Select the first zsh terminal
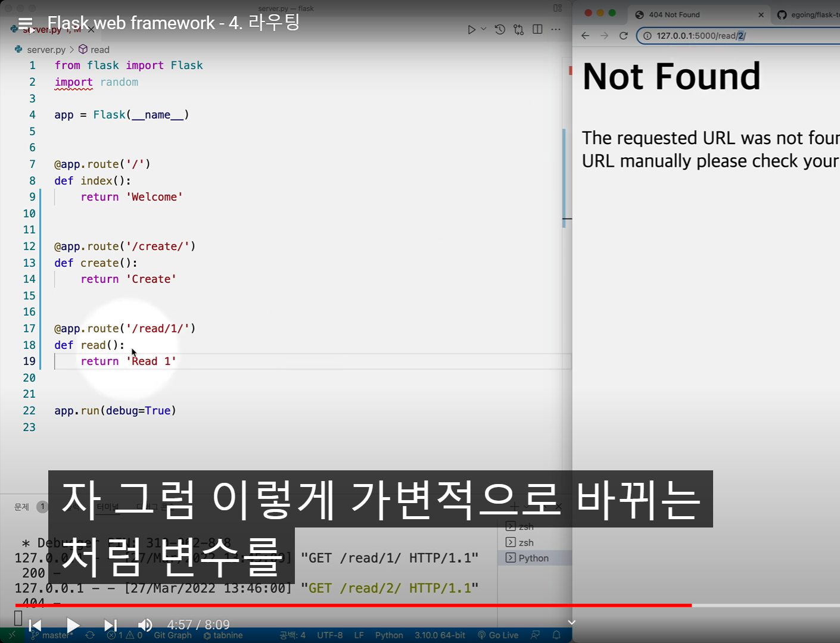 coord(526,526)
